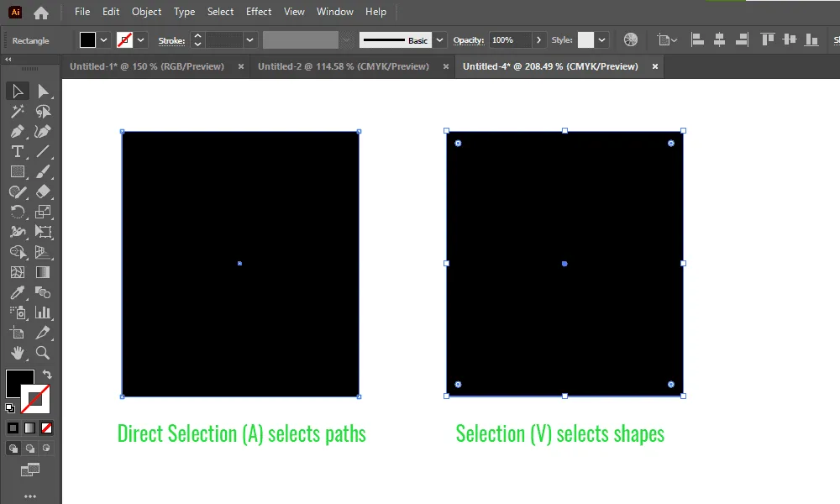The image size is (840, 504).
Task: Select the Shaper tool
Action: [17, 192]
